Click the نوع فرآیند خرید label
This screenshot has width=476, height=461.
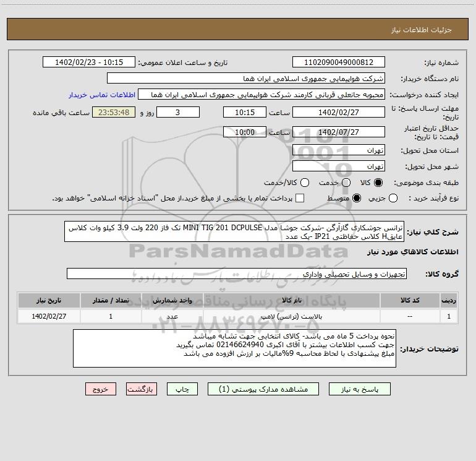(x=433, y=198)
